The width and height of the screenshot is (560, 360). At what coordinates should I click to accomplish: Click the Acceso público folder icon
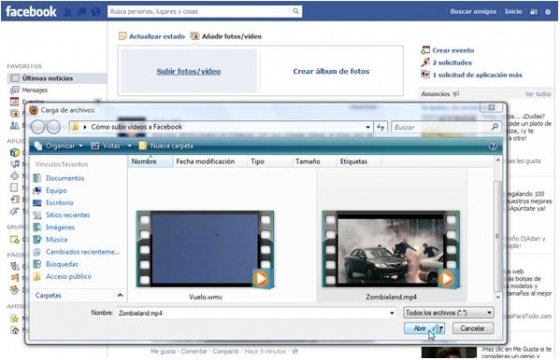(37, 276)
